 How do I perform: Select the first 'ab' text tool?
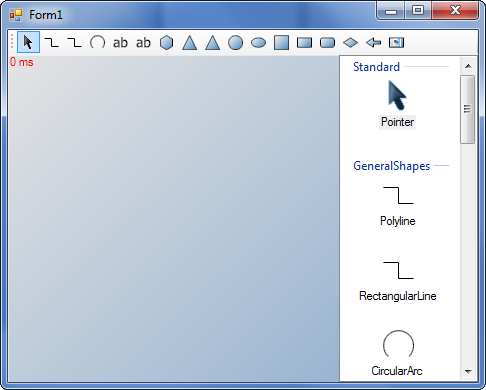(x=120, y=43)
